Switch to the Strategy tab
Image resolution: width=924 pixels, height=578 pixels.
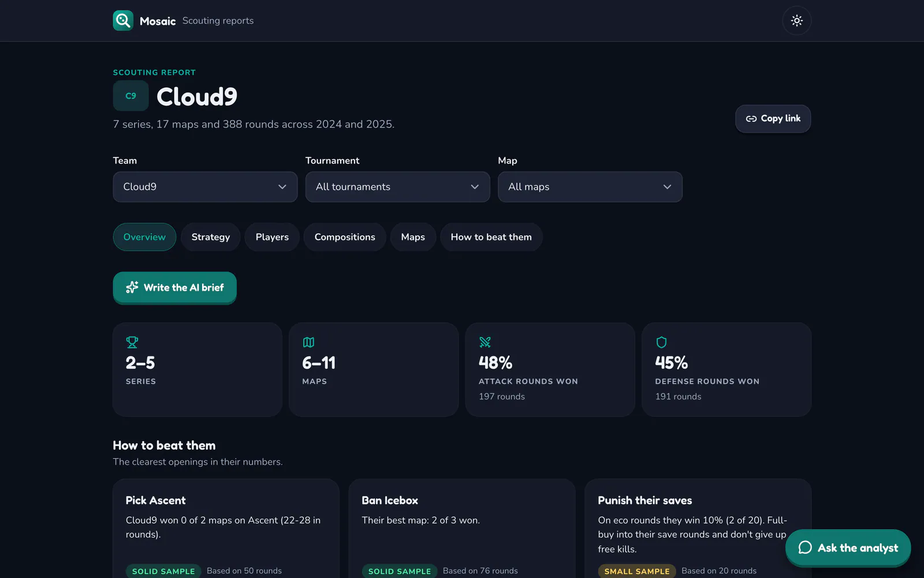point(211,237)
